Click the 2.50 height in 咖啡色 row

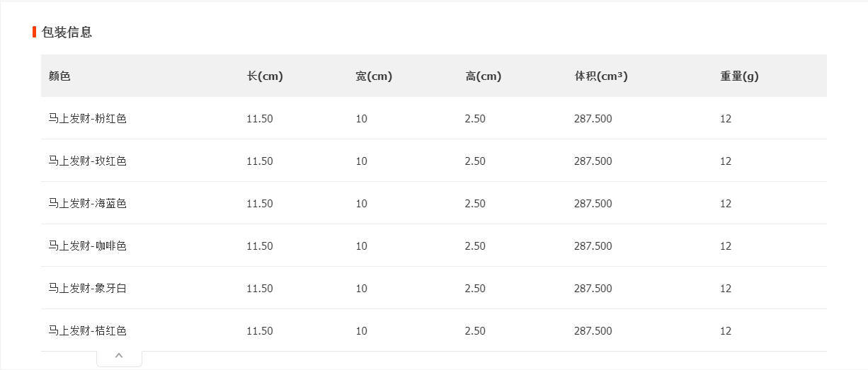(x=475, y=246)
